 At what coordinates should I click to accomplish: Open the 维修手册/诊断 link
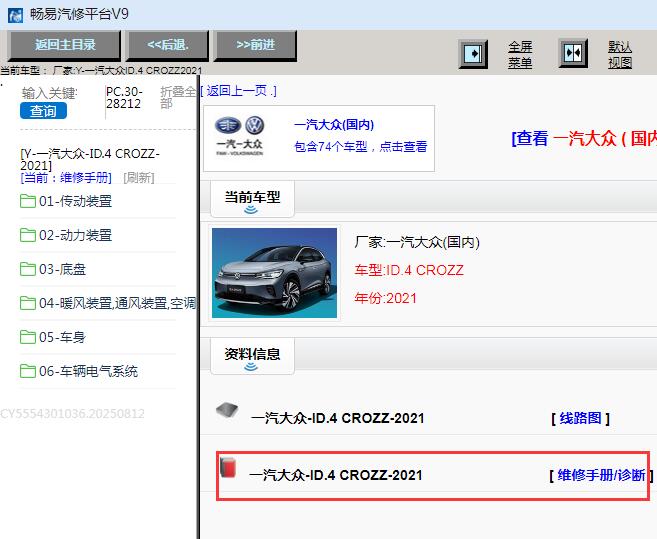(x=601, y=475)
